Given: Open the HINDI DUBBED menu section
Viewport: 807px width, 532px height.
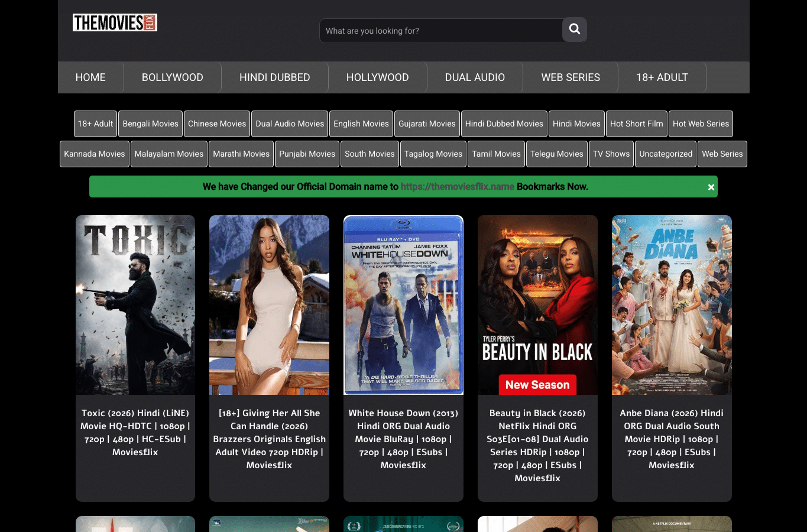Looking at the screenshot, I should [275, 77].
